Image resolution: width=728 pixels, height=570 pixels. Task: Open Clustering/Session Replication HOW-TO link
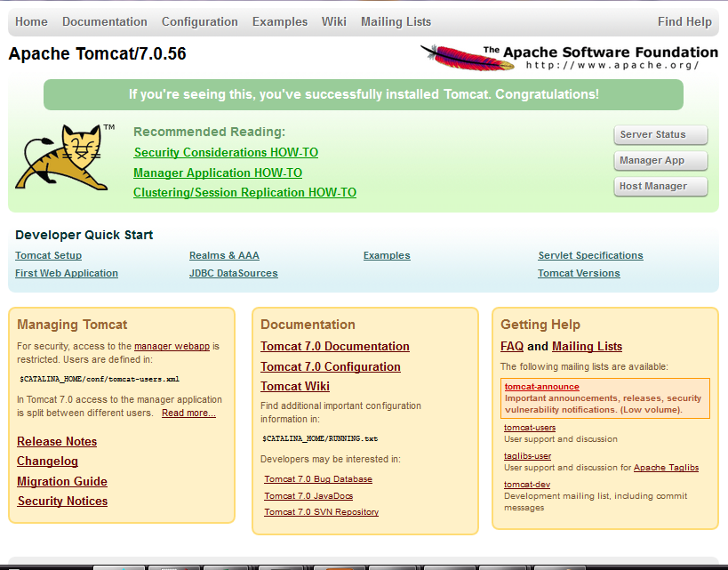coord(244,192)
